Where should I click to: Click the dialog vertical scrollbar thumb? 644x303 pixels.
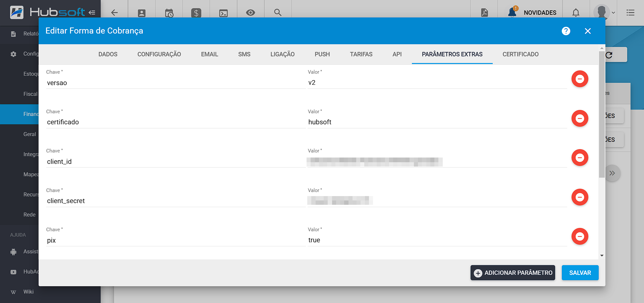tap(602, 115)
